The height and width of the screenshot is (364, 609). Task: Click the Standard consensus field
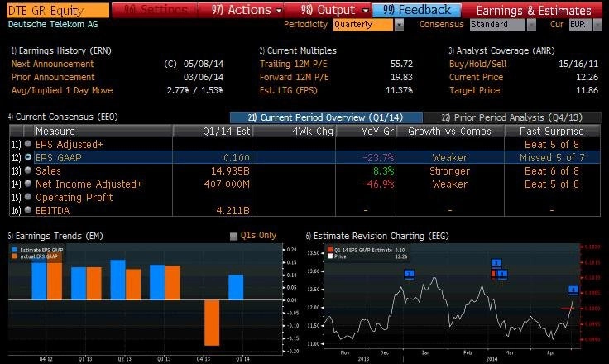coord(498,25)
